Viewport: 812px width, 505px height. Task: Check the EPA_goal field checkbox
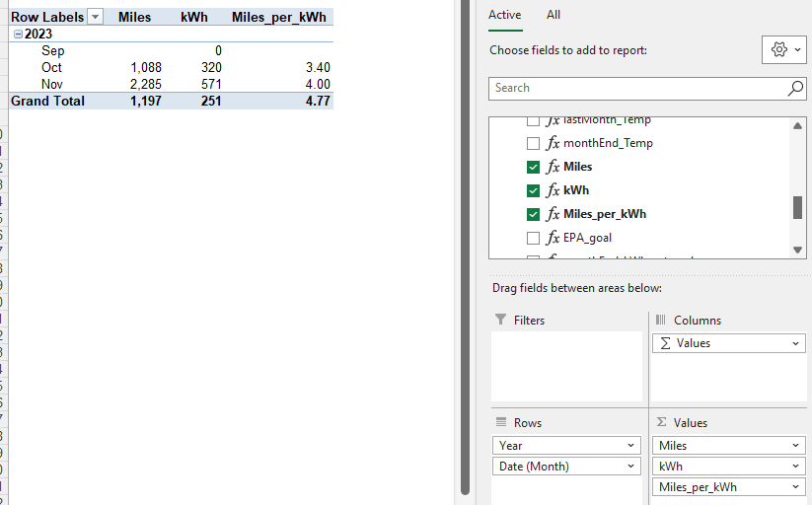[533, 238]
